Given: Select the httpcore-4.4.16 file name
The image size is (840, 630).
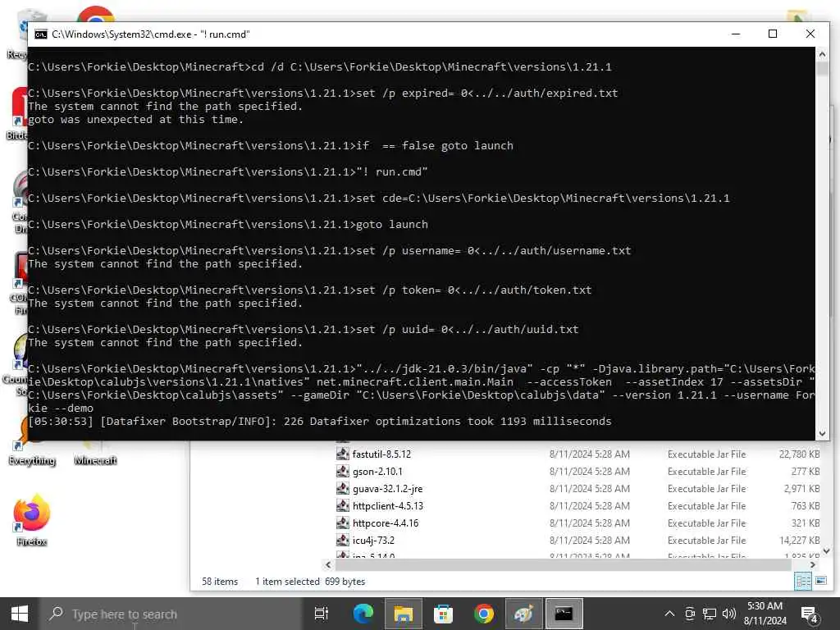Looking at the screenshot, I should (x=386, y=523).
